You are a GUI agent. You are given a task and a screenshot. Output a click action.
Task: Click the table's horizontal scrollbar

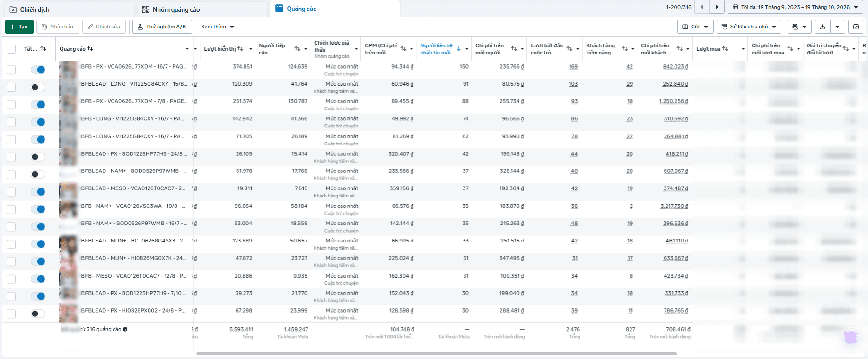click(437, 354)
